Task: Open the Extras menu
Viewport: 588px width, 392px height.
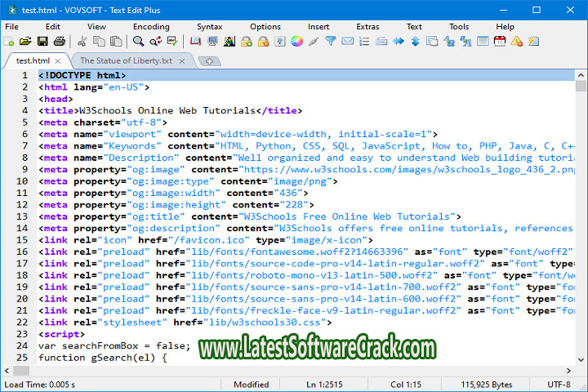Action: click(x=367, y=26)
